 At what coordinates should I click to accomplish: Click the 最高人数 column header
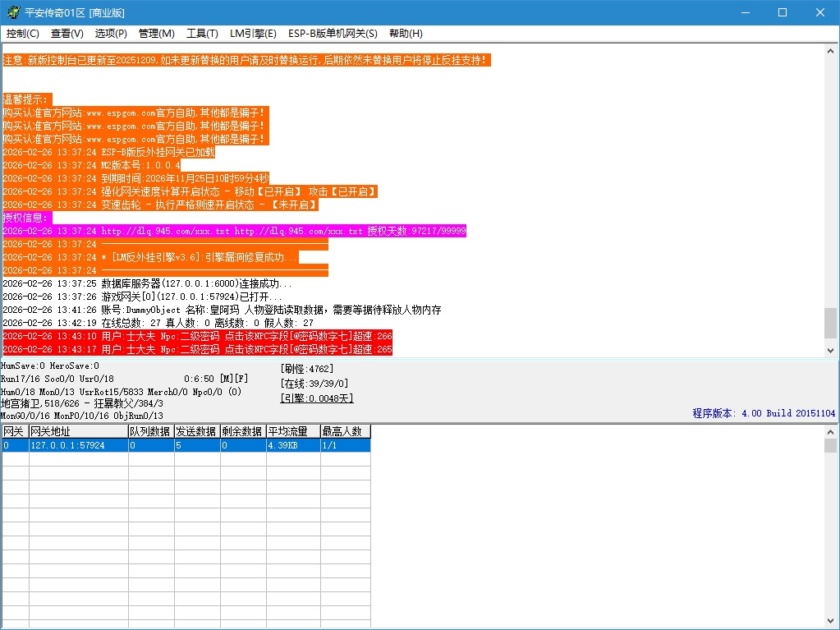coord(345,432)
